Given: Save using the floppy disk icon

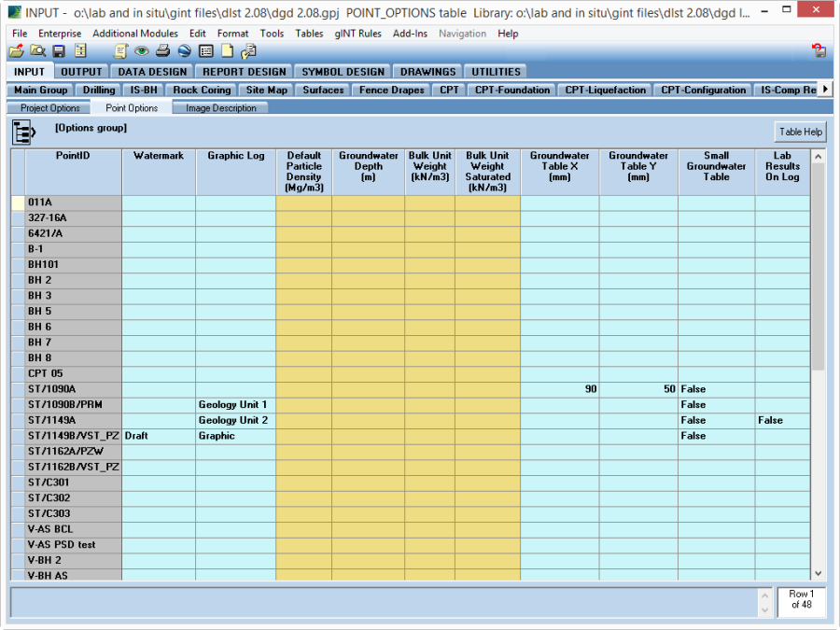Looking at the screenshot, I should pyautogui.click(x=59, y=51).
